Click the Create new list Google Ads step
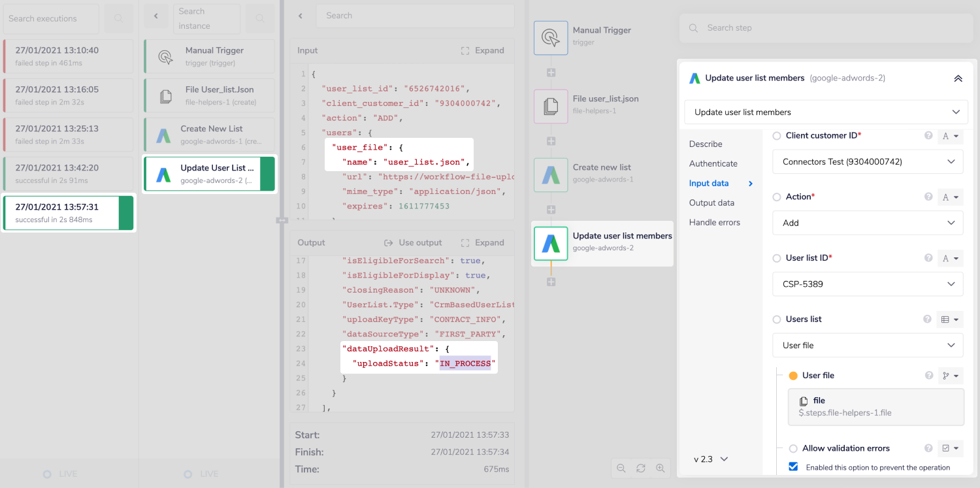This screenshot has width=980, height=488. coord(551,175)
